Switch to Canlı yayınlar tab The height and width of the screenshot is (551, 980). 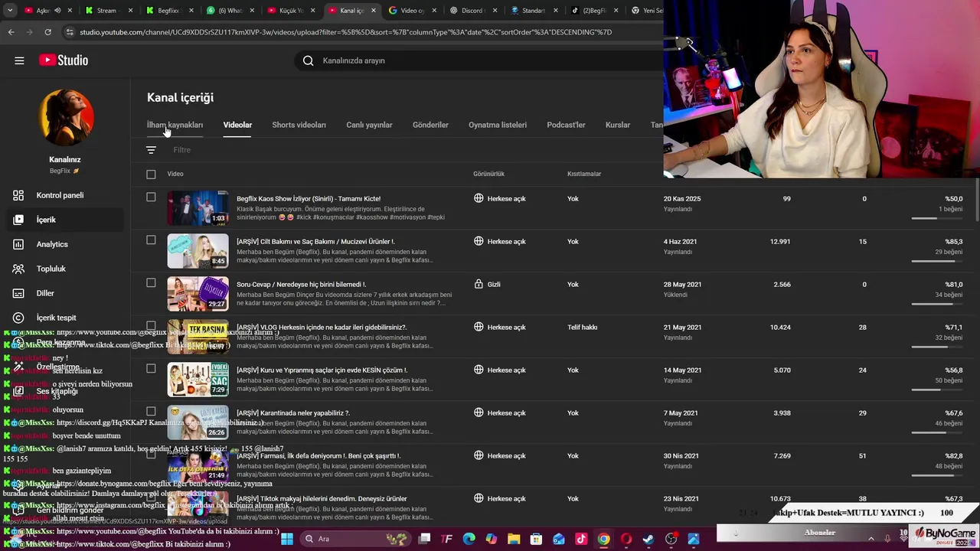tap(369, 125)
